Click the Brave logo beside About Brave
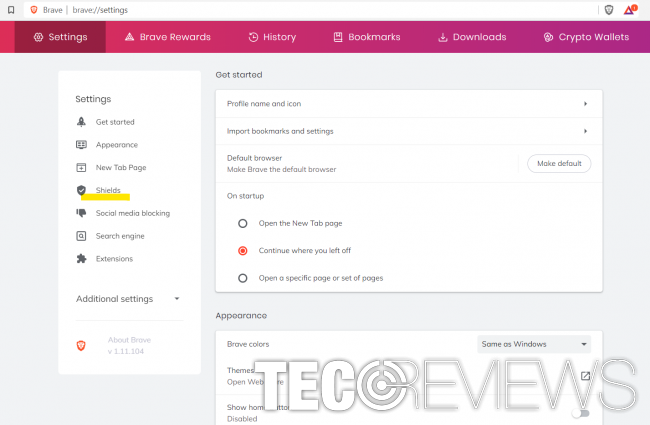The width and height of the screenshot is (650, 425). point(81,345)
